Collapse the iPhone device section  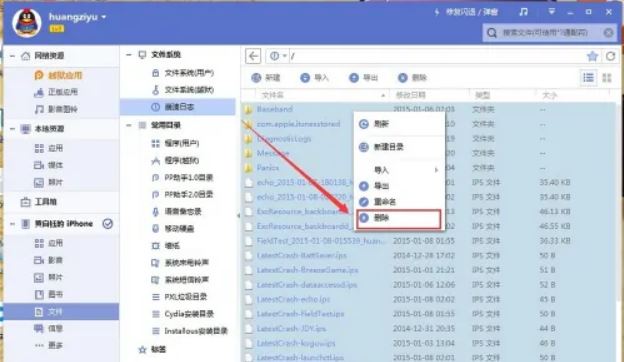(x=12, y=224)
